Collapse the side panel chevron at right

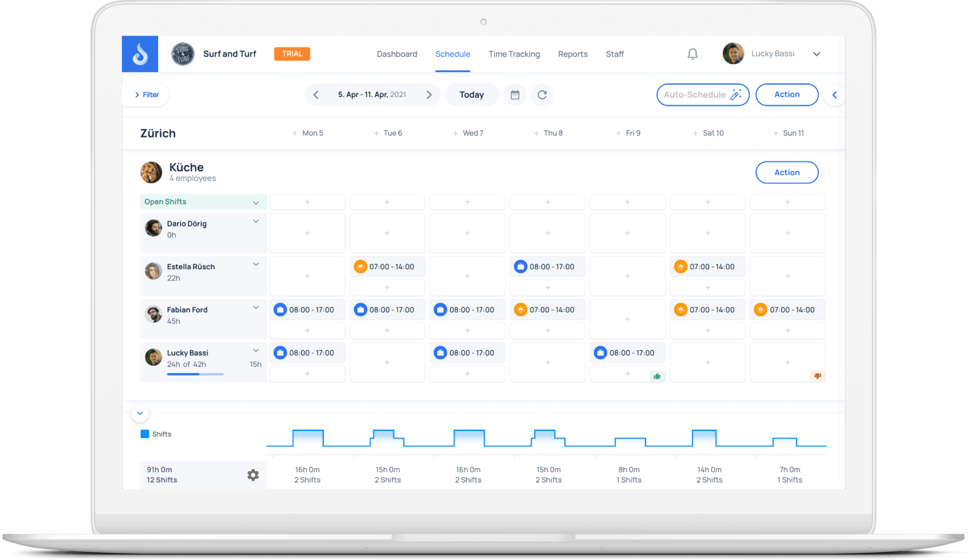[x=834, y=95]
